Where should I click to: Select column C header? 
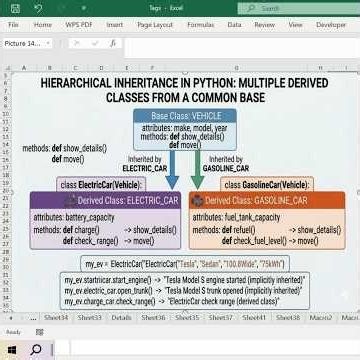pos(75,68)
